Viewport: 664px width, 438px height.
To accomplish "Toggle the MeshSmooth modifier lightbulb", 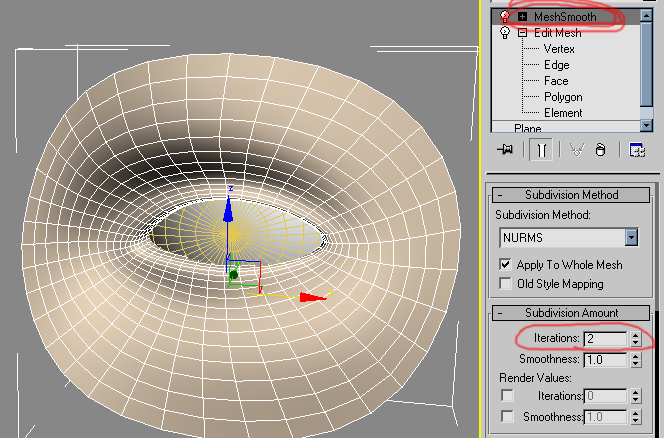I will (x=505, y=17).
